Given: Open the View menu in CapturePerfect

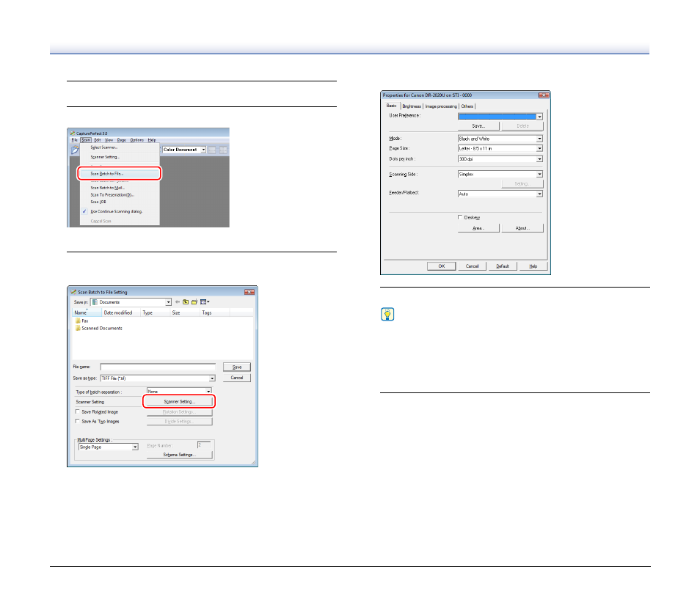Looking at the screenshot, I should tap(109, 140).
